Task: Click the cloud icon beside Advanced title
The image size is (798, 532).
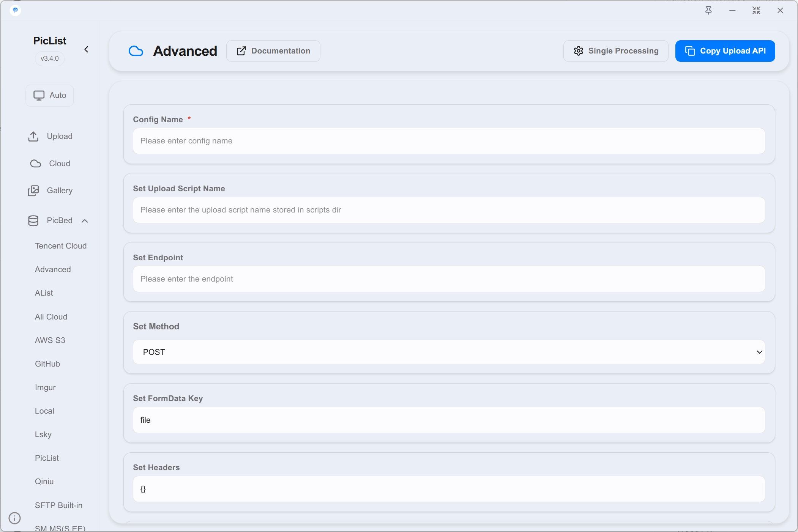Action: tap(136, 51)
